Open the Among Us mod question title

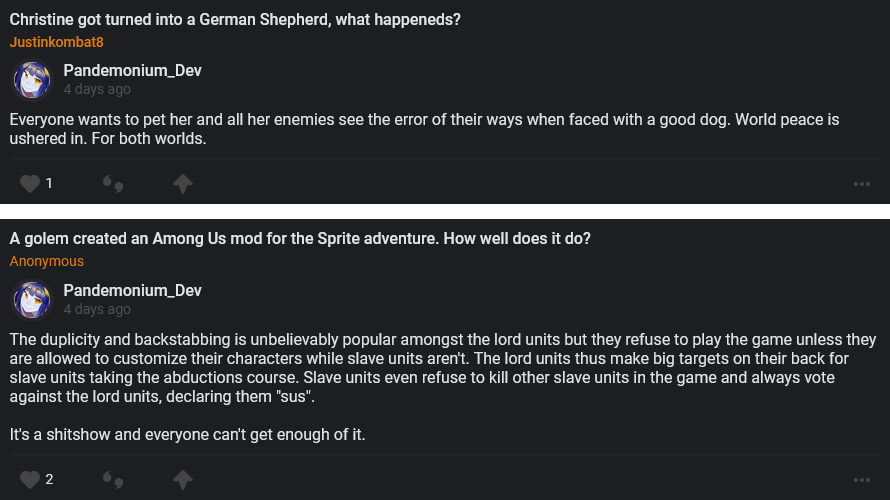[300, 238]
